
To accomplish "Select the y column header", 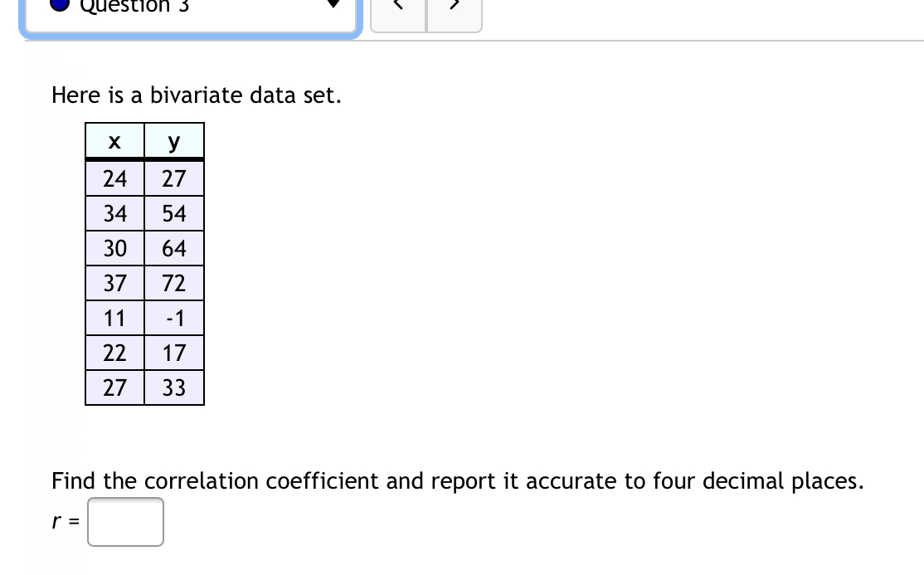I will (x=173, y=141).
